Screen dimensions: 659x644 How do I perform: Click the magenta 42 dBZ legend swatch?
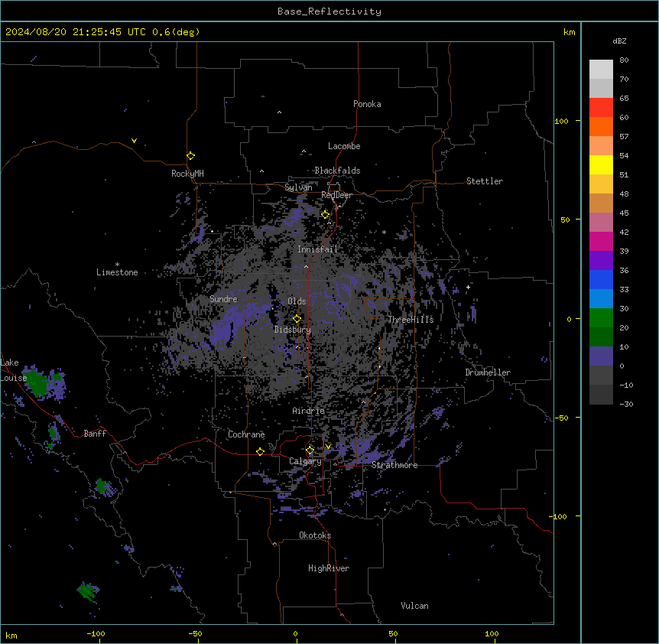point(601,241)
